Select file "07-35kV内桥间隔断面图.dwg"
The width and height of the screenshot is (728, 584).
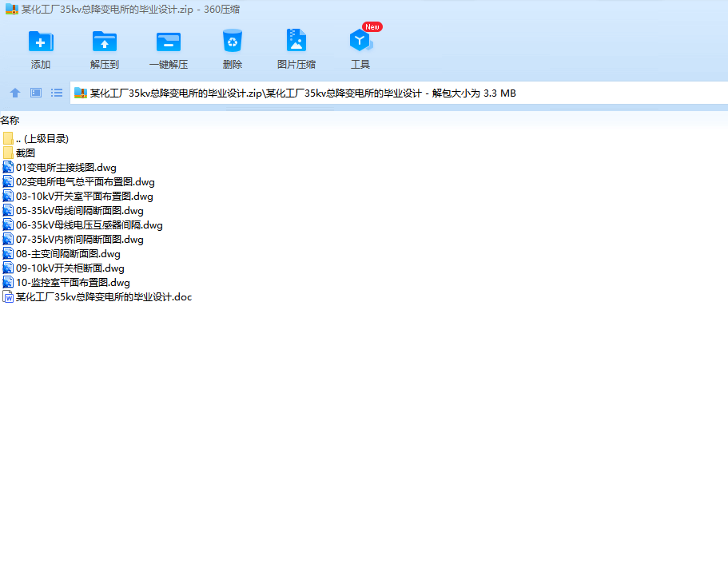(x=80, y=239)
